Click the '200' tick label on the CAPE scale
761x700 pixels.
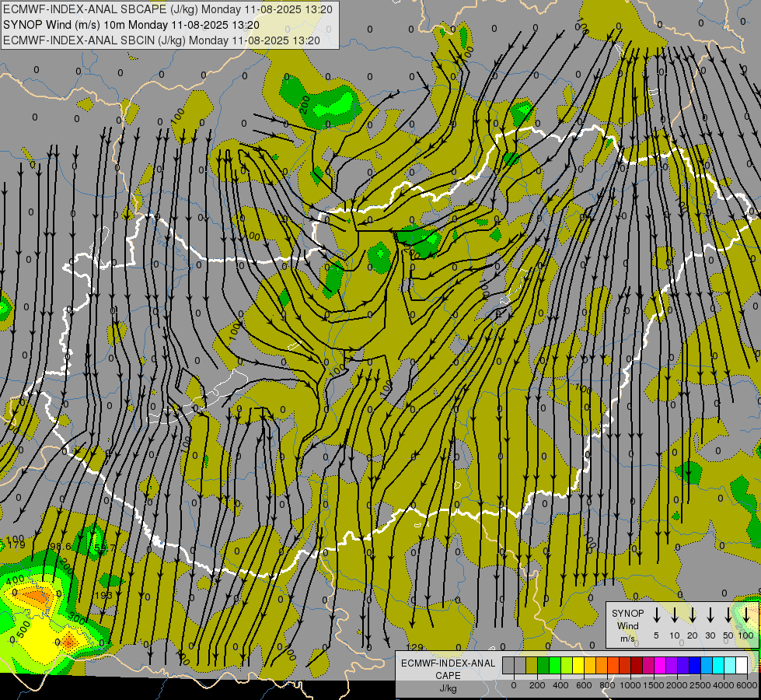pos(537,685)
